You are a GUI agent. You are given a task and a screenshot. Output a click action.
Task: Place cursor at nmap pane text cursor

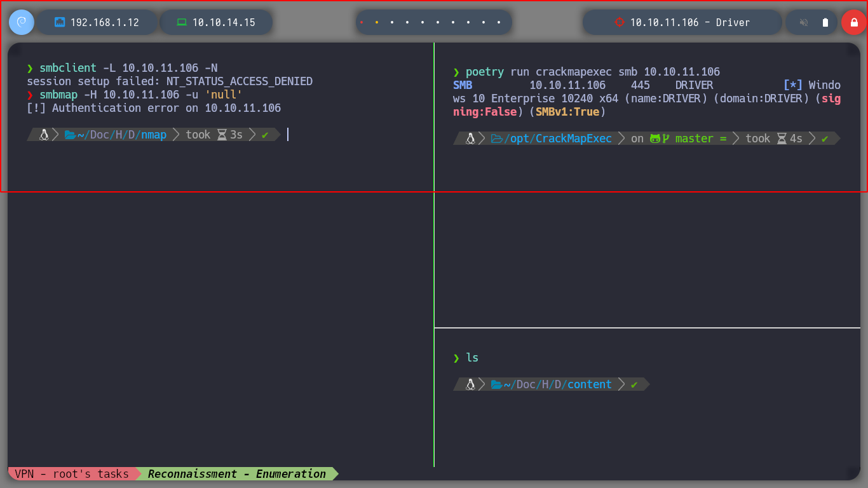pyautogui.click(x=288, y=135)
